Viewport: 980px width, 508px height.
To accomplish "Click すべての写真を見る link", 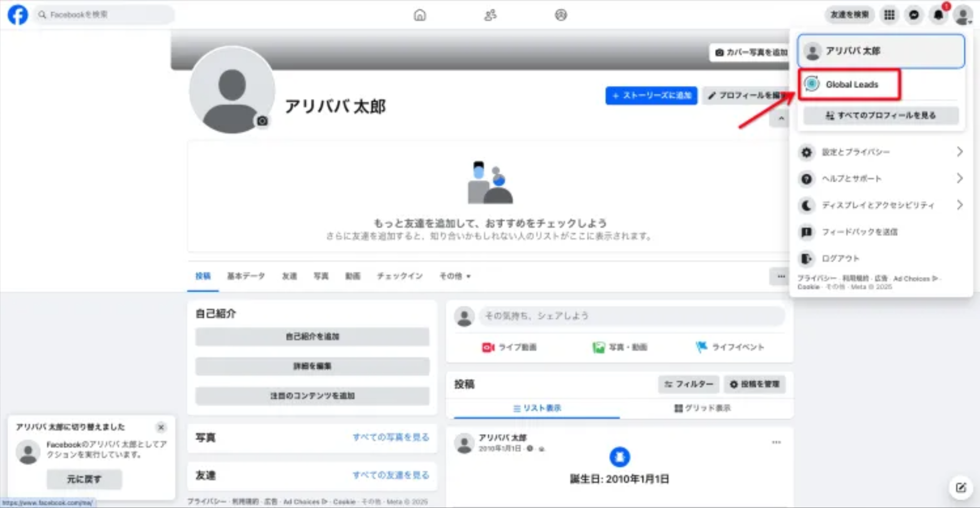I will coord(391,437).
